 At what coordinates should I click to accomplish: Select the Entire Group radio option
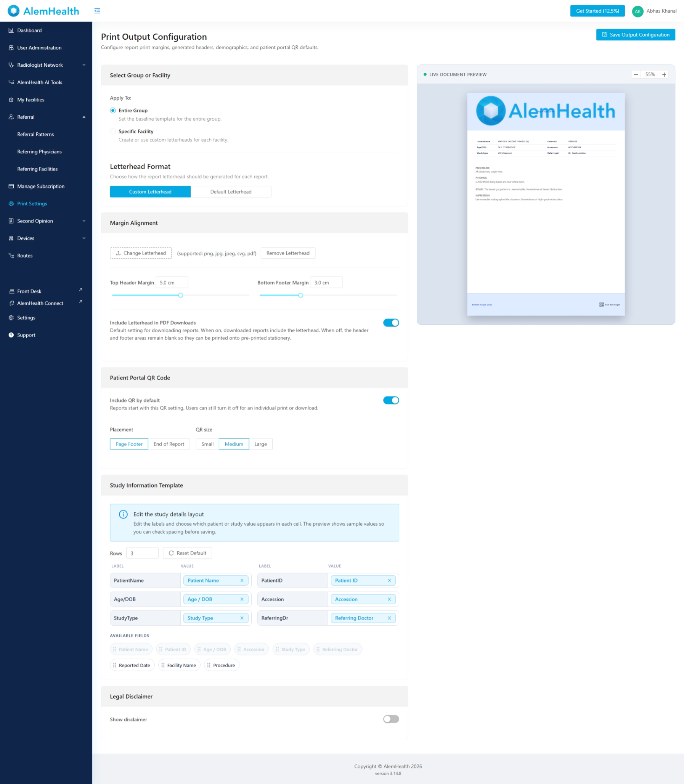click(113, 110)
